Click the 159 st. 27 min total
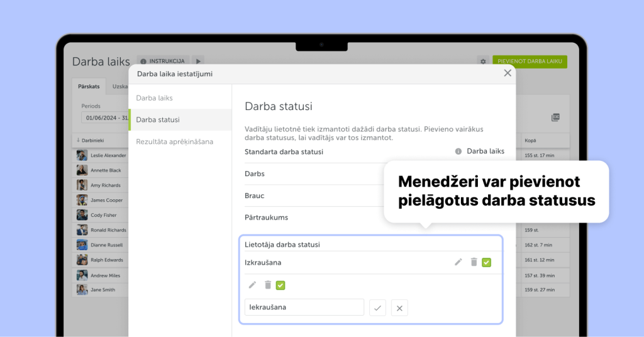The image size is (644, 337). 539,290
